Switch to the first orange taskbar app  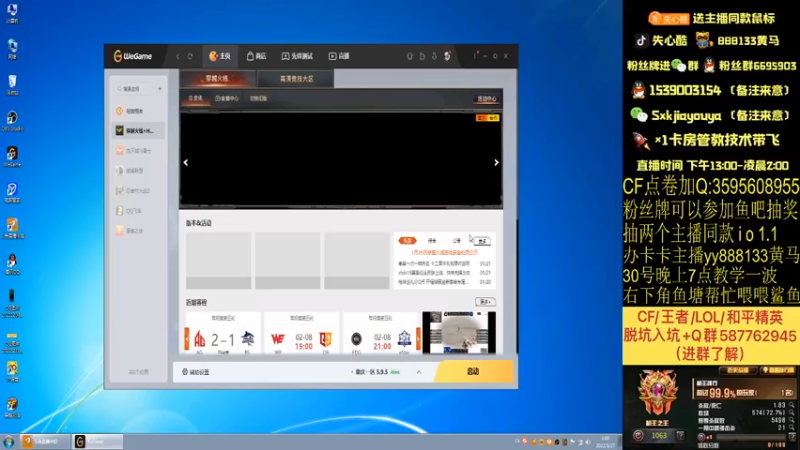click(45, 441)
